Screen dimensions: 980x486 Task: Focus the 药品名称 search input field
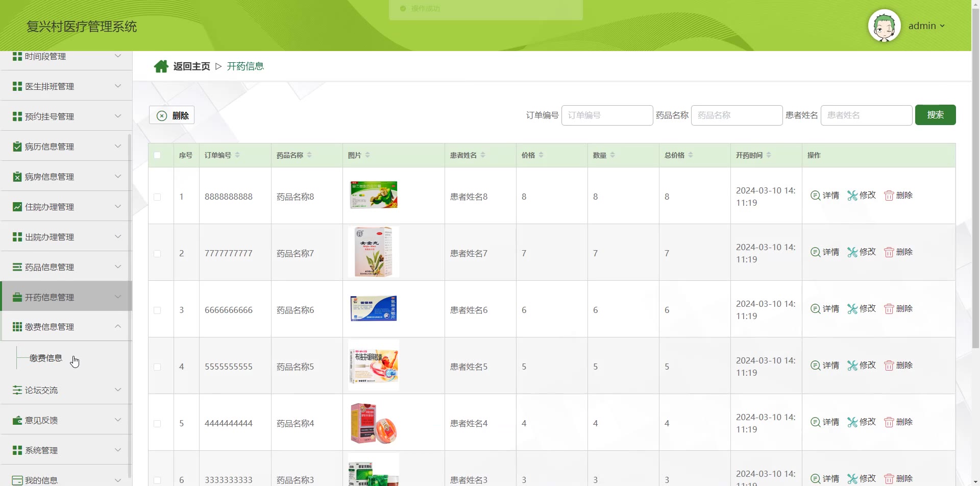737,115
